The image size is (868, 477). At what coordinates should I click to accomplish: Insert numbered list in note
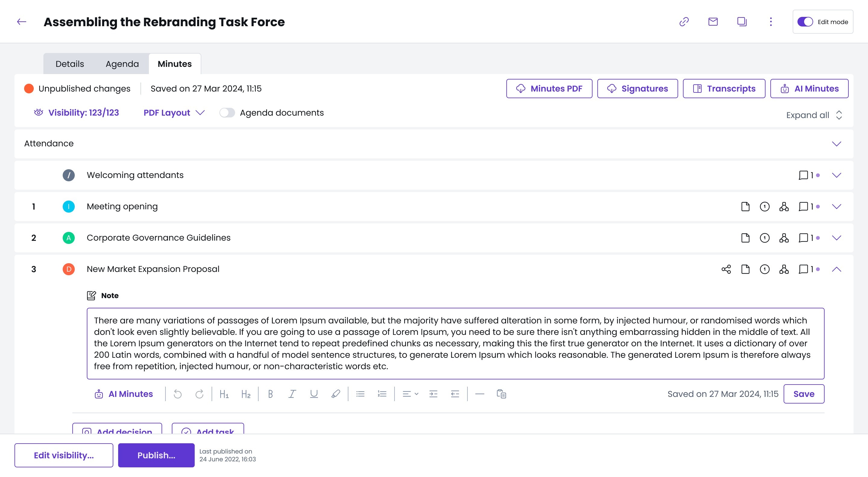tap(382, 394)
